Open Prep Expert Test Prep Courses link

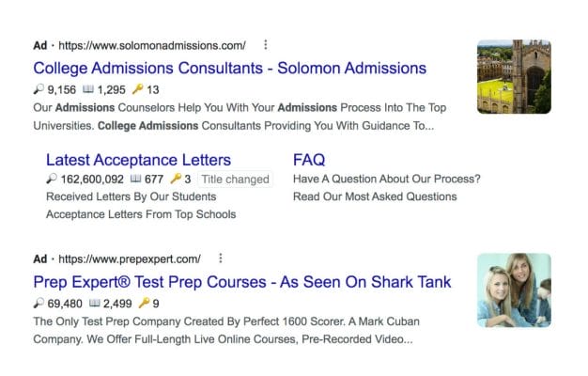tap(242, 282)
